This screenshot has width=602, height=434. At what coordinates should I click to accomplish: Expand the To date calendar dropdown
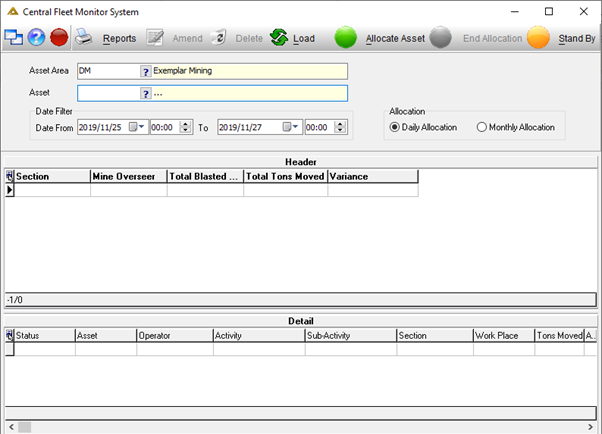click(290, 127)
